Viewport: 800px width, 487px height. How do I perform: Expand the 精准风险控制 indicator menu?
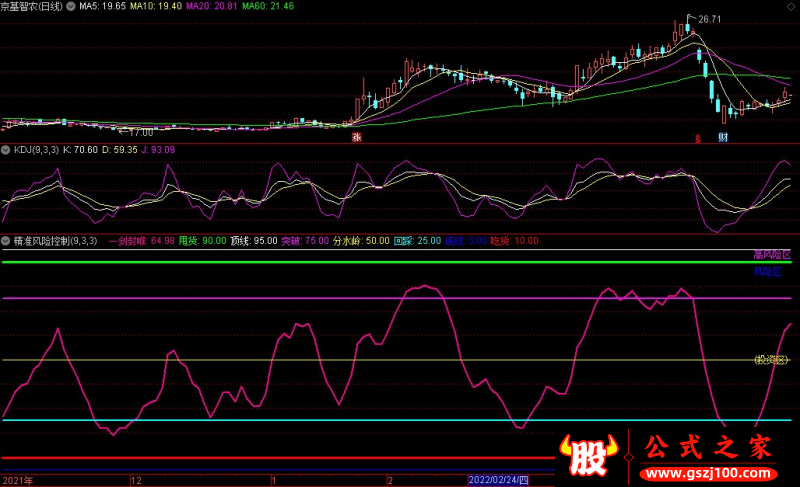(x=6, y=241)
